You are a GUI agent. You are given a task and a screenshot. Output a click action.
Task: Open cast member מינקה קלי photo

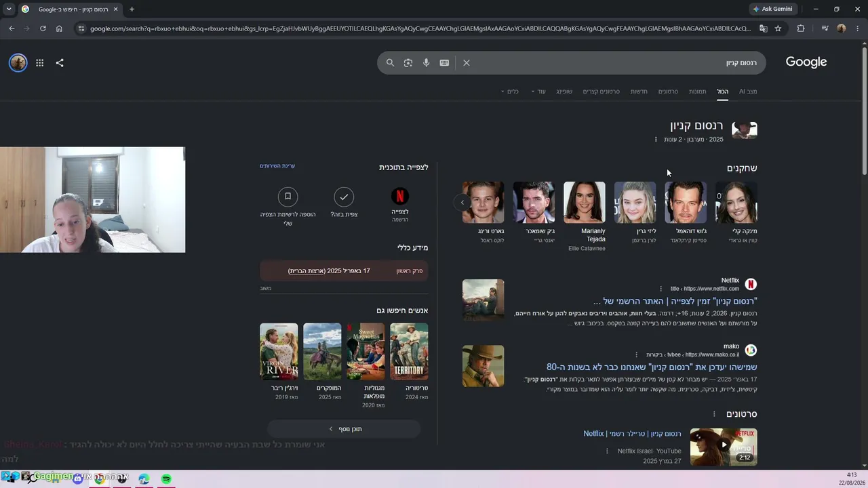pyautogui.click(x=736, y=202)
